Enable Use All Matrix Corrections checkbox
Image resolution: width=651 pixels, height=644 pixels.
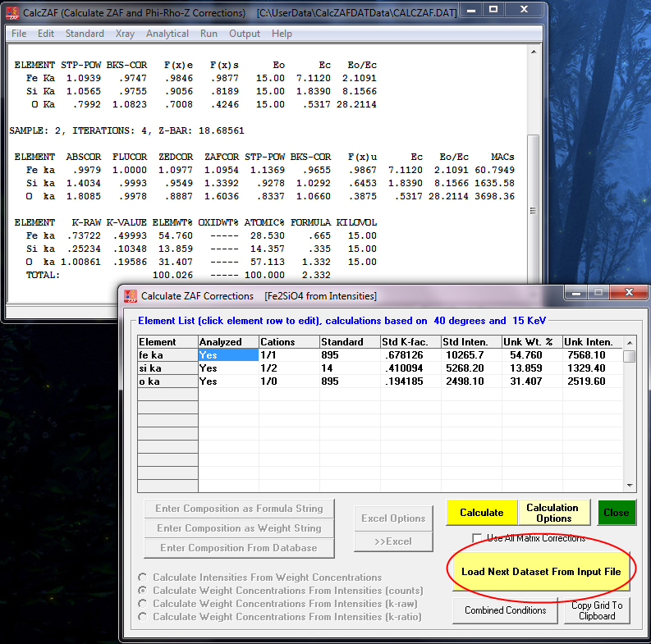(x=478, y=539)
